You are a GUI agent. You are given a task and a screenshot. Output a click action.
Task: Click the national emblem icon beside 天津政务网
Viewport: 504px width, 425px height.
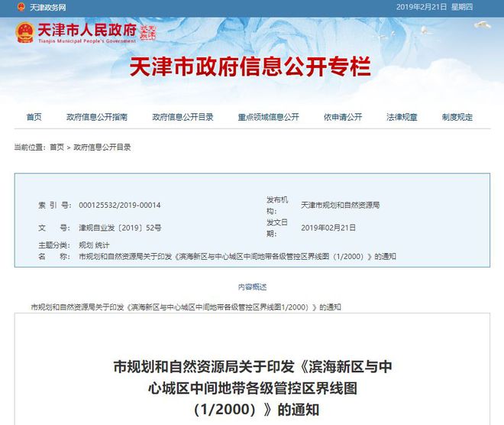21,8
